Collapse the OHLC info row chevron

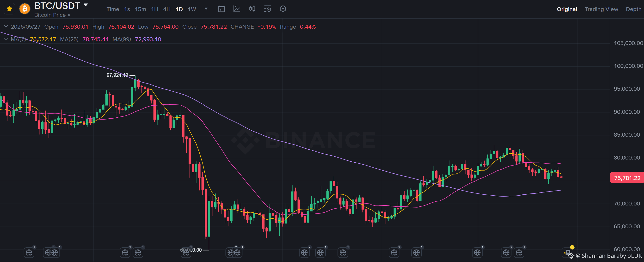coord(6,26)
